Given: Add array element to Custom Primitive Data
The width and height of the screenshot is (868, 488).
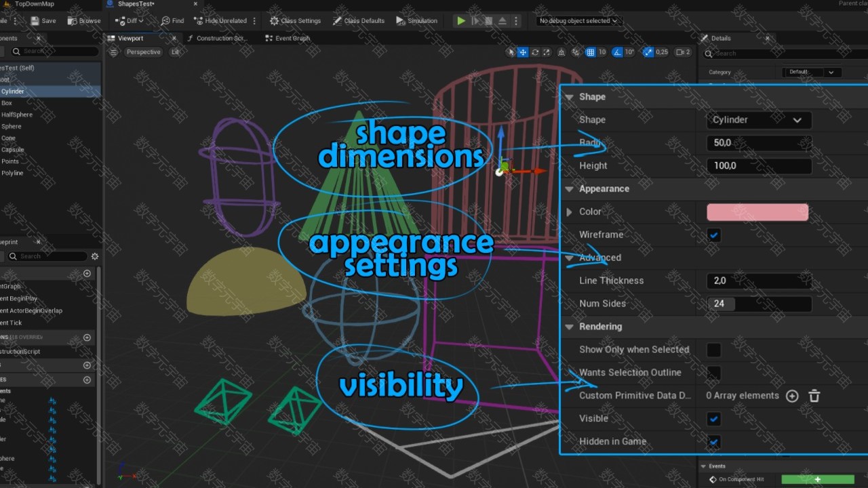Looking at the screenshot, I should click(792, 396).
